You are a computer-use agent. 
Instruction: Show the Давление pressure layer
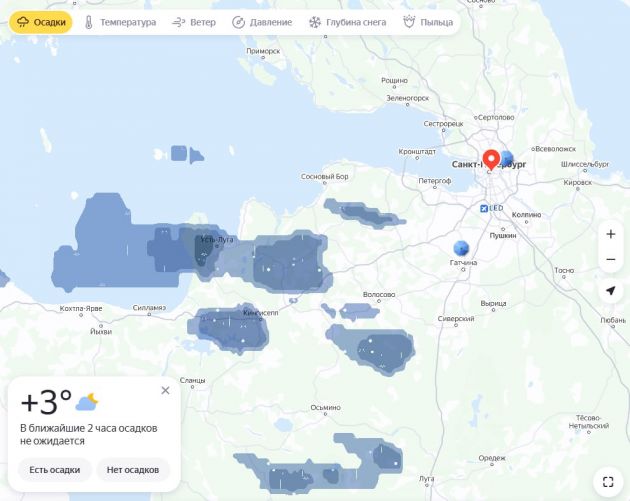(262, 22)
